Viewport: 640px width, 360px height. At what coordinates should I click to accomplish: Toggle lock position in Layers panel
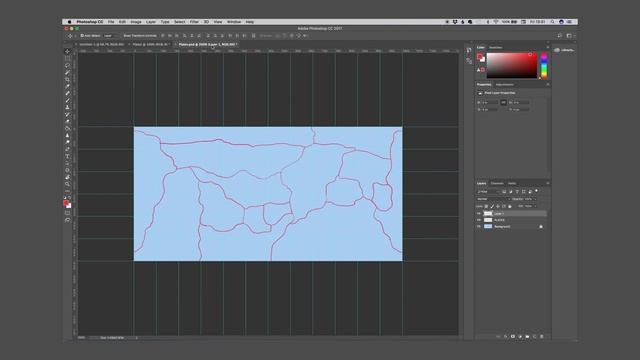point(498,206)
